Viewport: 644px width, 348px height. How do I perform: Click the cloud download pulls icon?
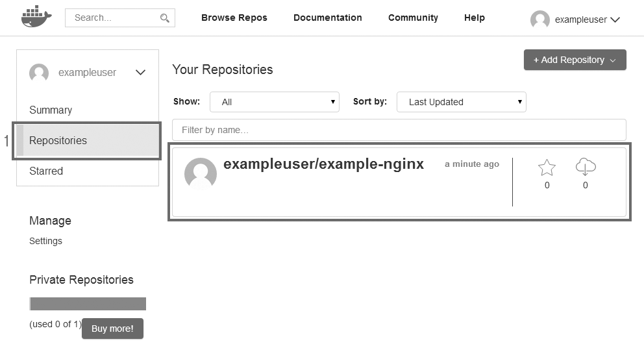pyautogui.click(x=585, y=168)
